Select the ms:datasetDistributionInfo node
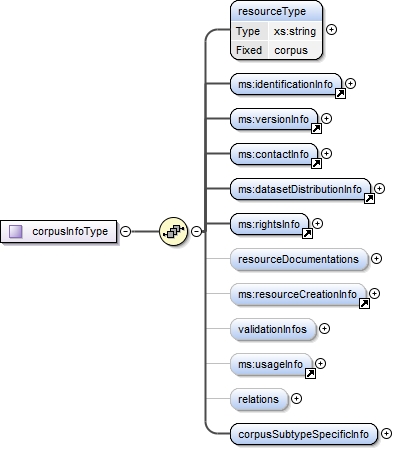This screenshot has height=450, width=394. coord(300,189)
